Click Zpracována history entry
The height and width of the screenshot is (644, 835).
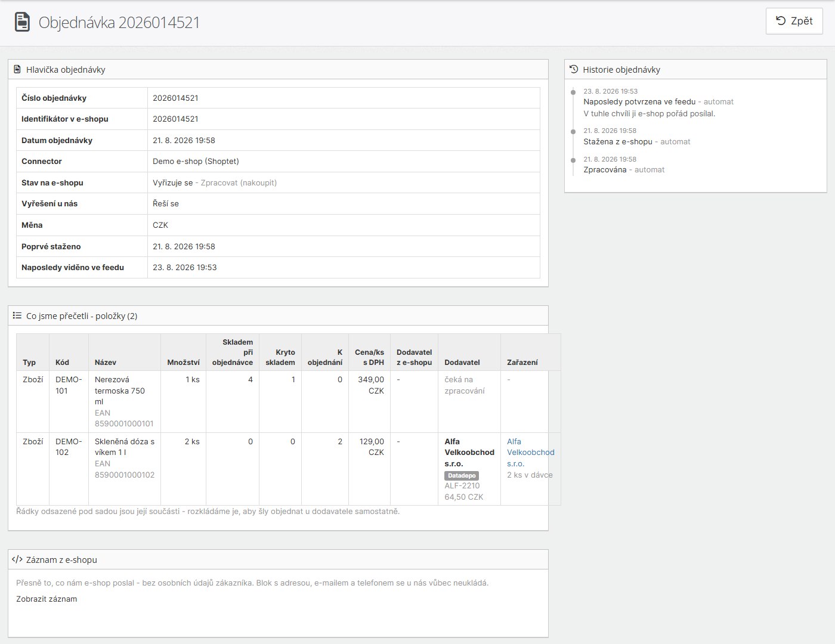tap(605, 169)
